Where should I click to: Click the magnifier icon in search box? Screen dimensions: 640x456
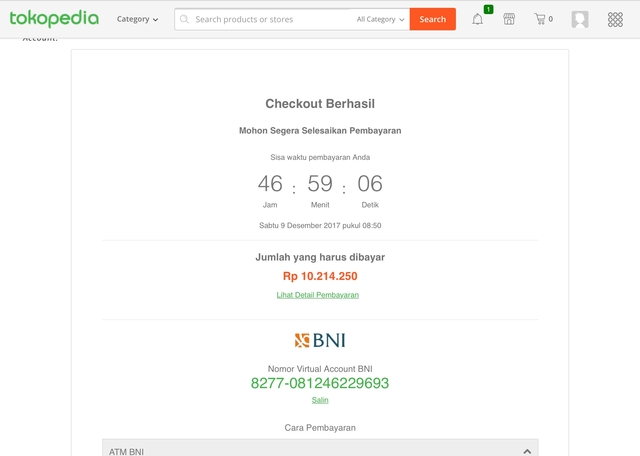[184, 19]
